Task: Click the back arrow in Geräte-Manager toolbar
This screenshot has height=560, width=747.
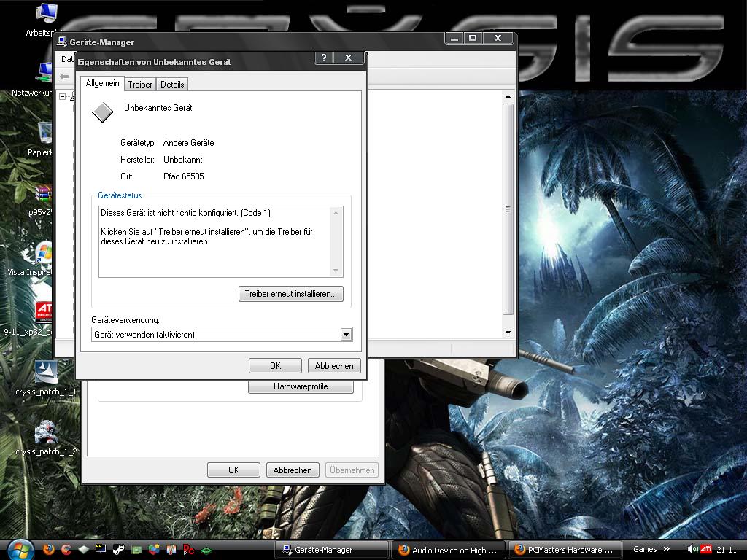Action: click(x=64, y=76)
